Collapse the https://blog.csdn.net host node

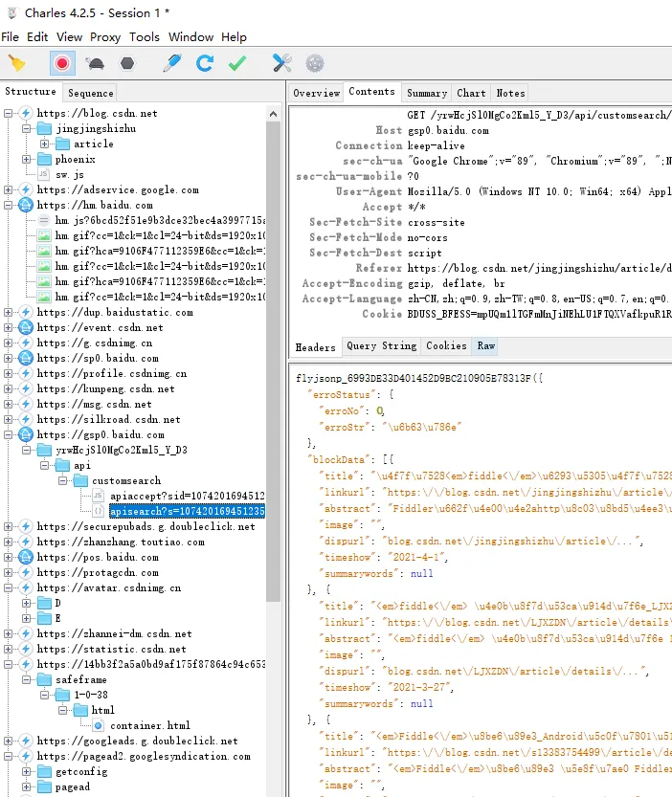click(x=9, y=113)
